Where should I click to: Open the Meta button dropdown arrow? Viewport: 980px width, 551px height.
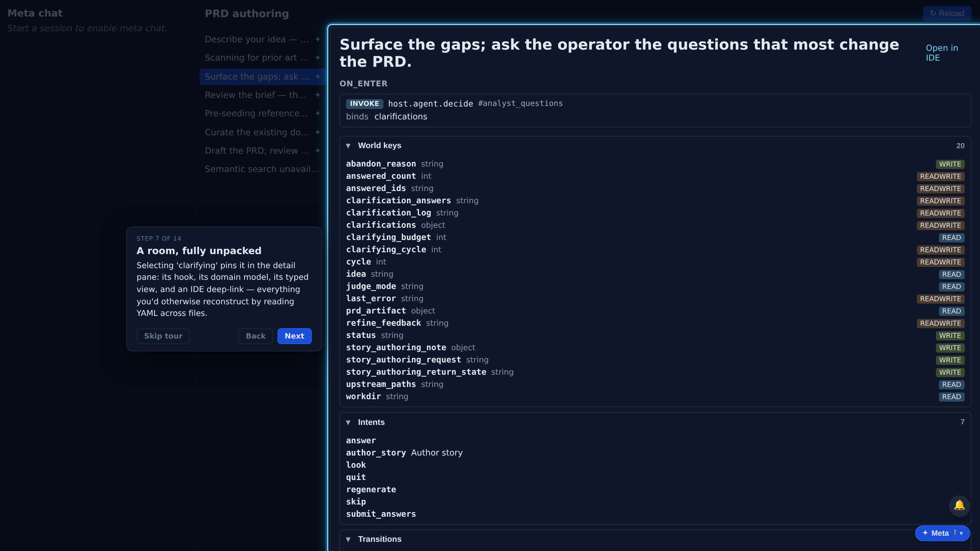[x=961, y=533]
